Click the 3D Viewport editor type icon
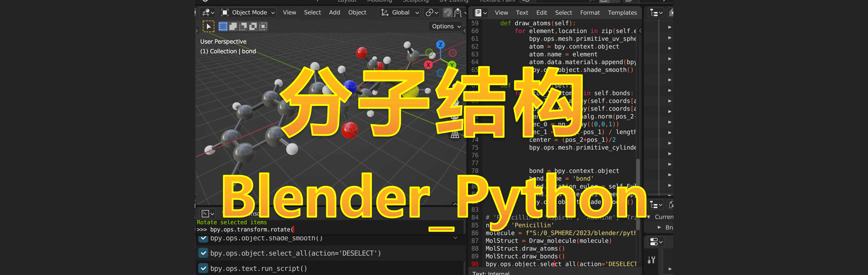This screenshot has height=275, width=868. (x=206, y=12)
